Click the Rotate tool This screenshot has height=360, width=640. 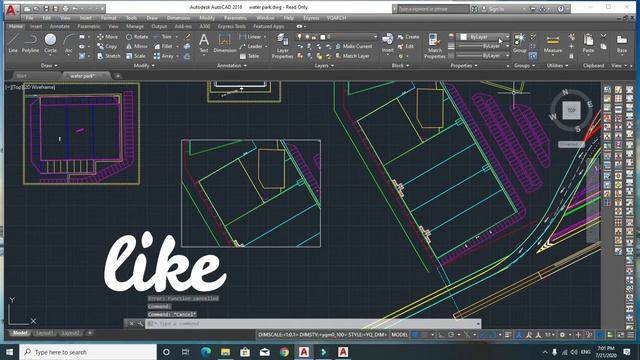pos(137,37)
